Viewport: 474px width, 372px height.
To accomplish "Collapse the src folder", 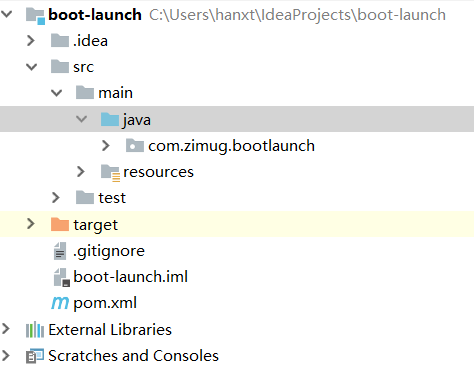I will 31,67.
